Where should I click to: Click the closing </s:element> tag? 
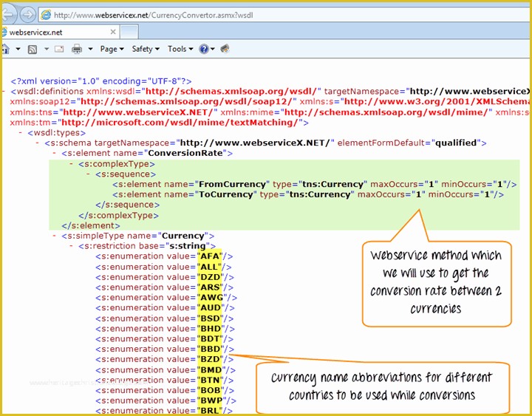coord(91,225)
